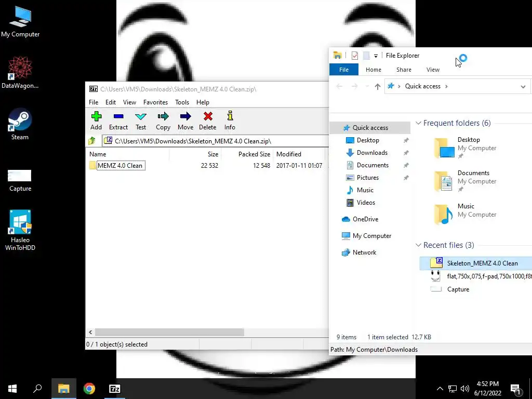Open the Home ribbon tab in File Explorer
The image size is (532, 399).
pyautogui.click(x=373, y=70)
